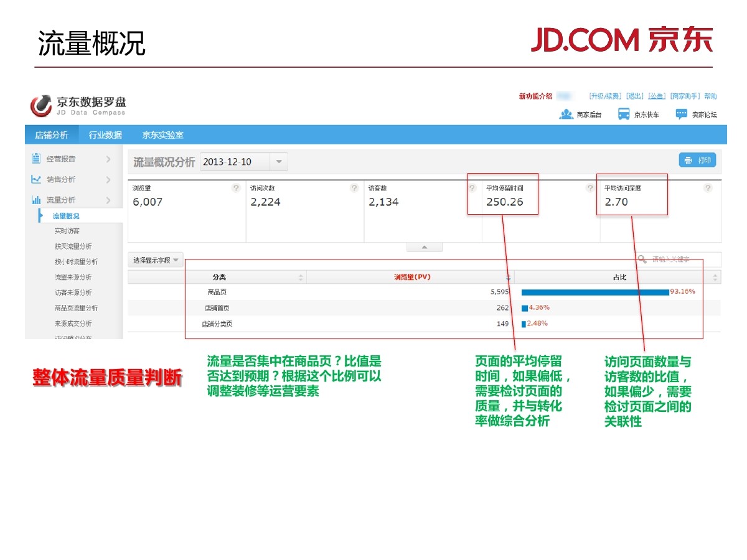
Task: Click the 149 PV value
Action: click(503, 324)
